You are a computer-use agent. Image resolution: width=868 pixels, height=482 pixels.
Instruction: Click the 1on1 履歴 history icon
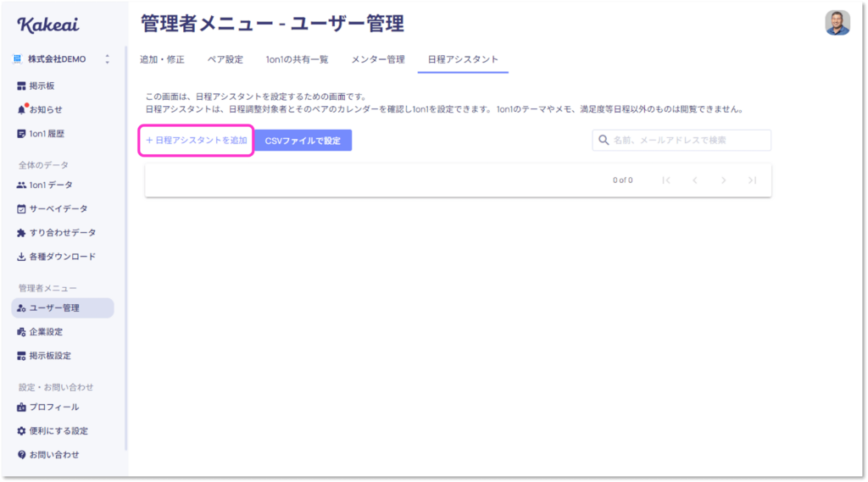click(x=21, y=133)
